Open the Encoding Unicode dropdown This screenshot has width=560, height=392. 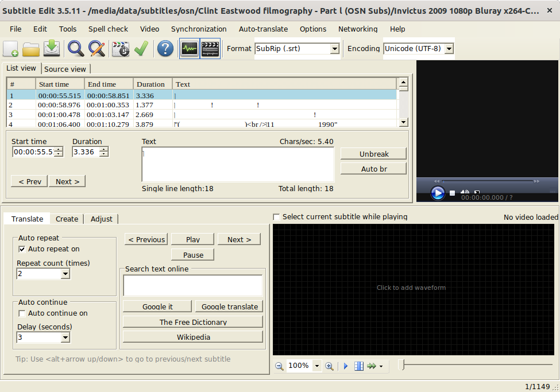click(x=449, y=49)
